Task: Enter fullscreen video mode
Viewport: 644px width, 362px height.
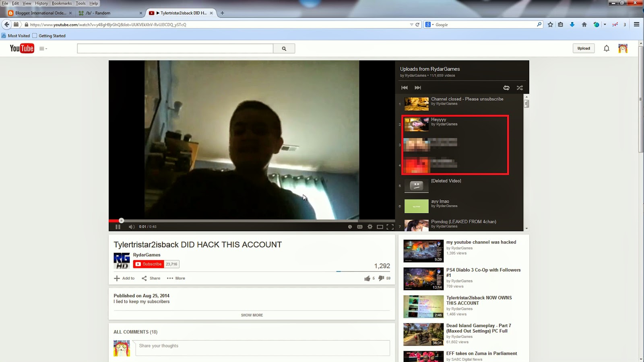Action: (390, 227)
